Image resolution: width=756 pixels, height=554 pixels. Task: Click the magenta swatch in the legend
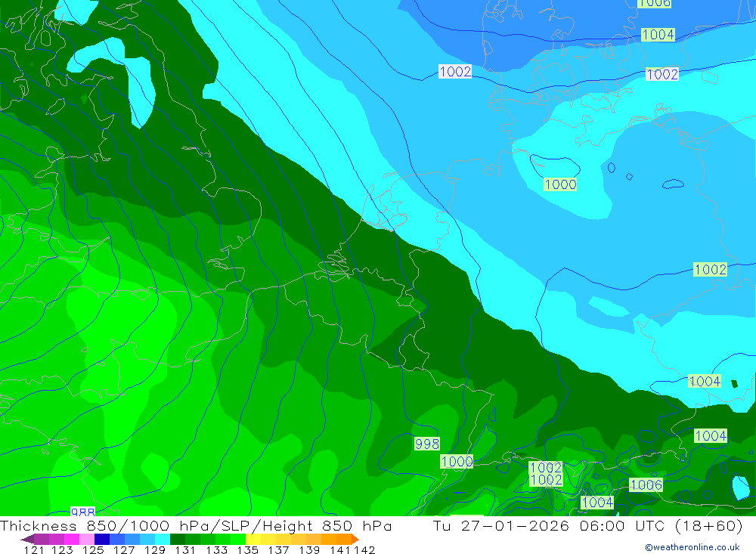click(72, 539)
